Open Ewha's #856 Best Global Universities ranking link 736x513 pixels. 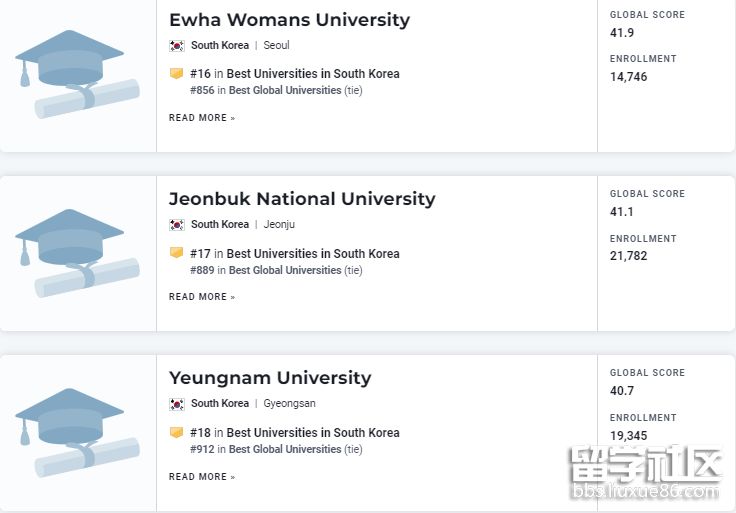pos(284,90)
